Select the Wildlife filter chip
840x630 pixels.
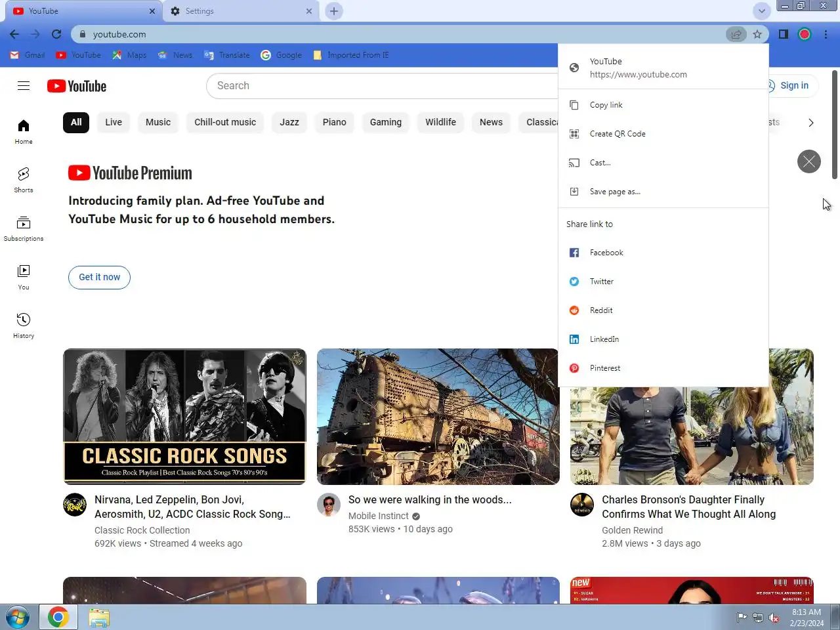[440, 122]
